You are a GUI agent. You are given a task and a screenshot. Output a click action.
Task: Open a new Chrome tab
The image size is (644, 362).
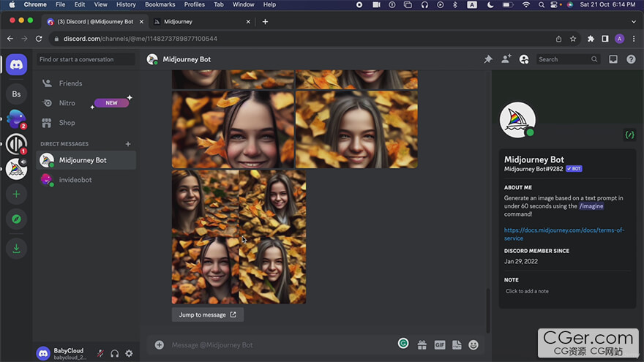(266, 22)
